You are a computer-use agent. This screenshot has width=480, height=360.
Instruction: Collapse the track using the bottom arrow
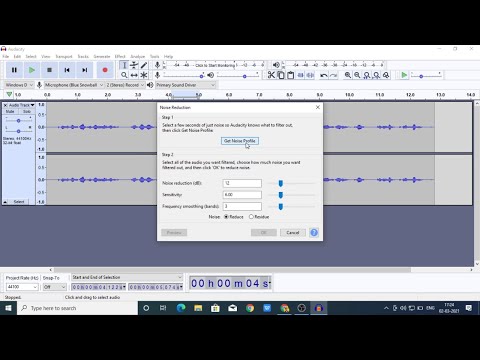pos(5,202)
